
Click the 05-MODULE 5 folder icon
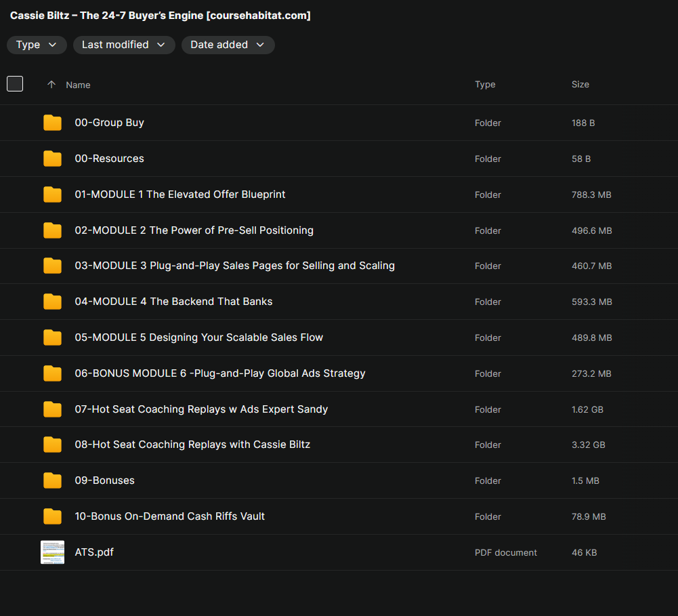click(52, 337)
